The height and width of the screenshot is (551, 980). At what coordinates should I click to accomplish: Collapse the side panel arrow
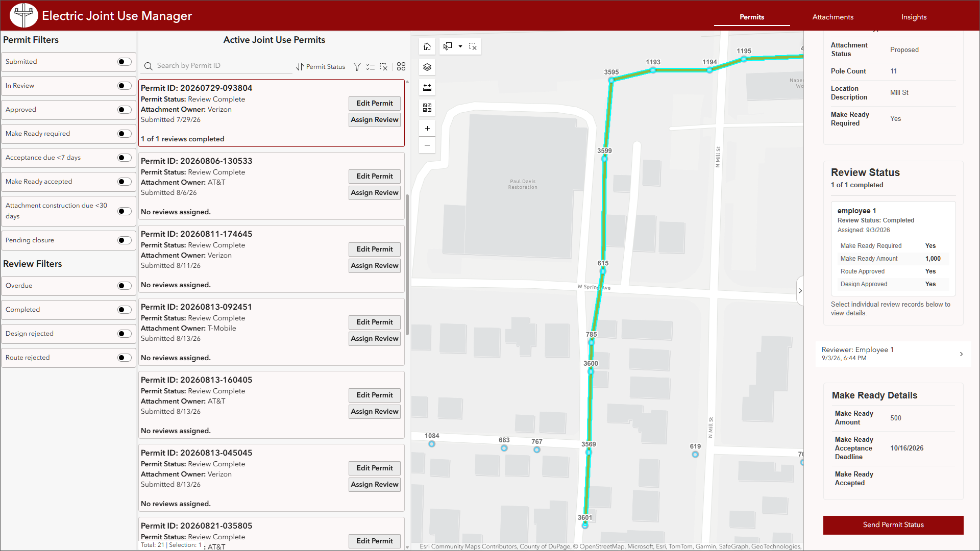(x=800, y=291)
